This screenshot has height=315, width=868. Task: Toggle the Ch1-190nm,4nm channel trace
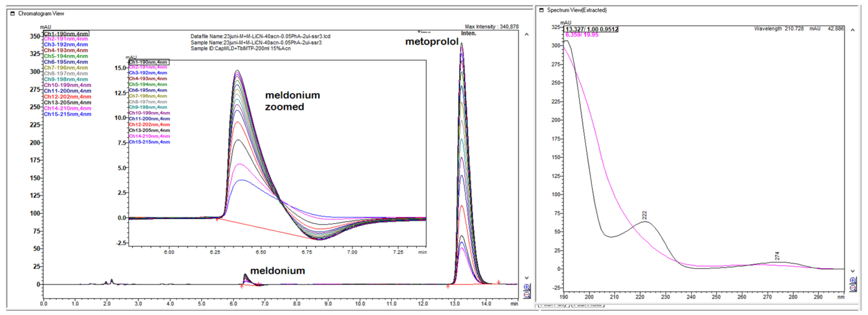pos(66,33)
